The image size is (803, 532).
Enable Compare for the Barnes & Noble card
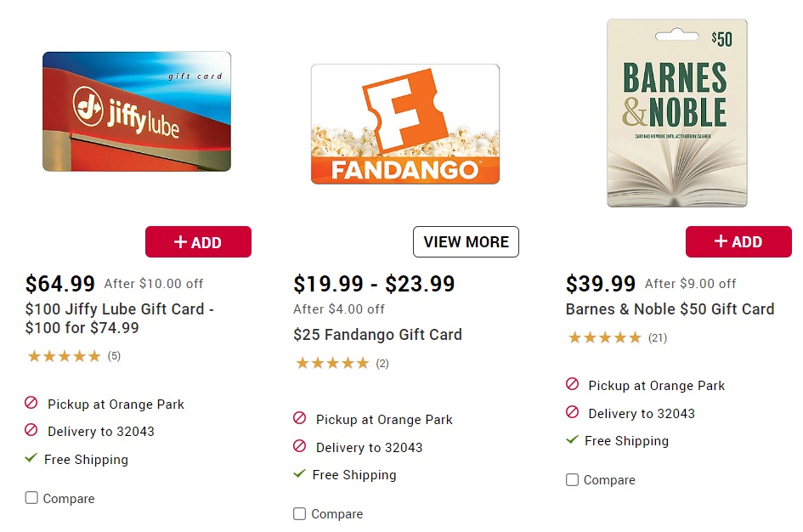tap(572, 480)
